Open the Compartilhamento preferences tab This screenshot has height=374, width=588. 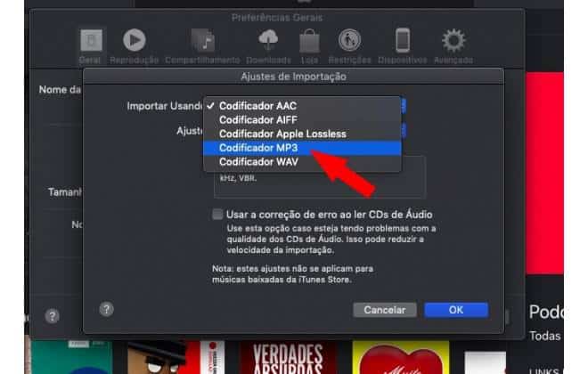point(202,45)
